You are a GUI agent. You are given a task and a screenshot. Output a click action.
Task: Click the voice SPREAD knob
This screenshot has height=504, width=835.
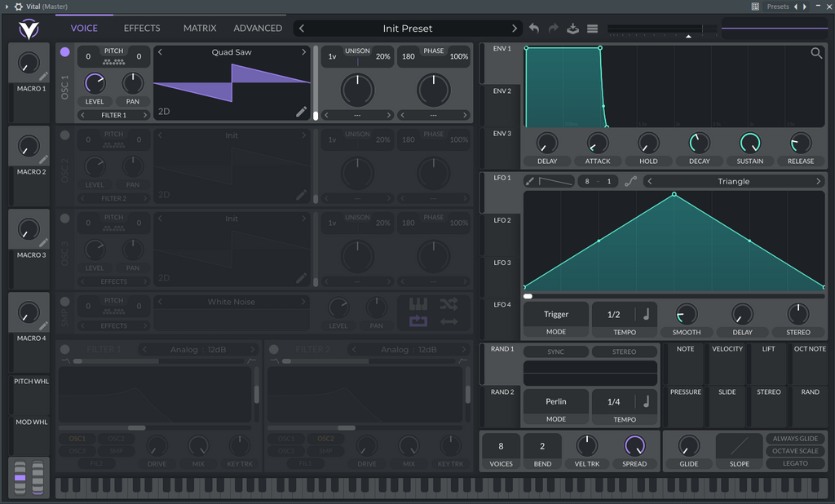click(634, 445)
